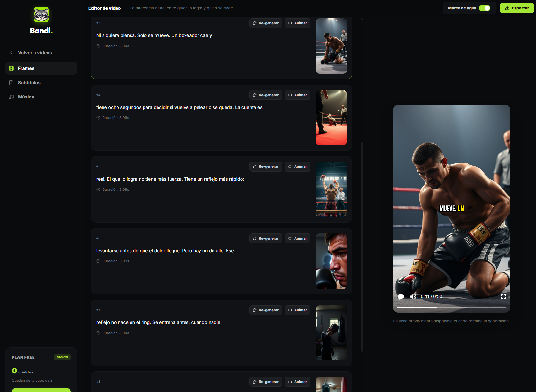Open frame #5 victorious boxer thumbnail

tap(331, 189)
